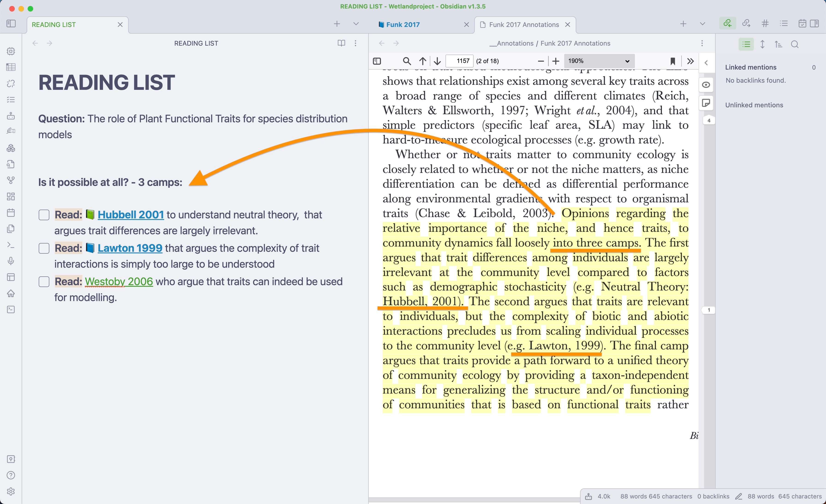Open the Westoby 2006 link
The width and height of the screenshot is (826, 504).
click(x=119, y=281)
